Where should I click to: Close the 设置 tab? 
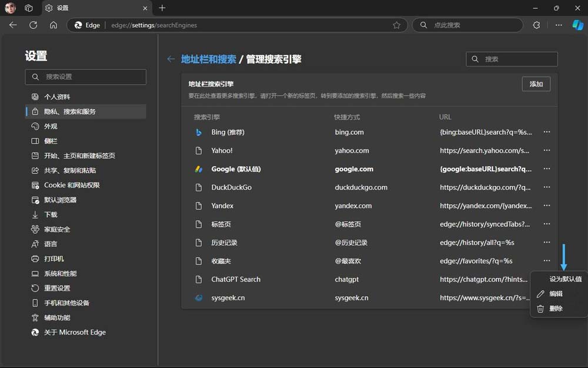click(x=145, y=8)
